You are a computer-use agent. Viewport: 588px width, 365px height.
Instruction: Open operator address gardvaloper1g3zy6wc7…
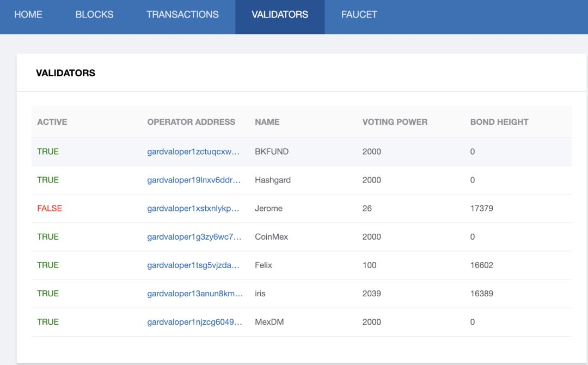click(194, 237)
